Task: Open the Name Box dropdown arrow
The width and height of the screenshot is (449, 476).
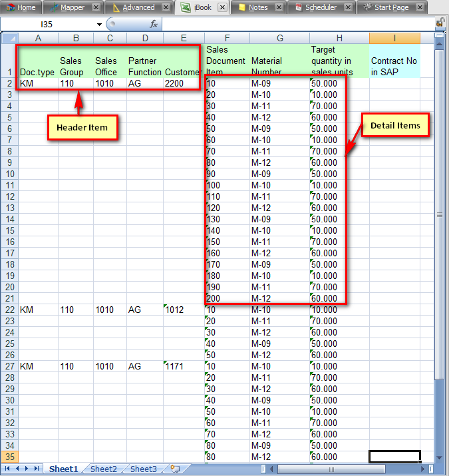Action: pos(99,24)
